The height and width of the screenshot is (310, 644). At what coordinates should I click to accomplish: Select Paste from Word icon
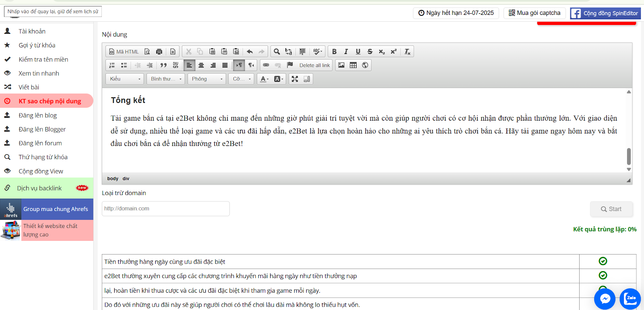(236, 51)
